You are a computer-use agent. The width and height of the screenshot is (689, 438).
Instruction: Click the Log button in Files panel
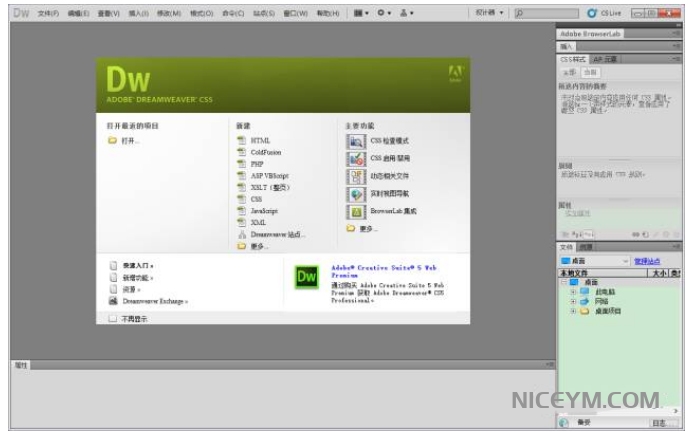click(662, 423)
